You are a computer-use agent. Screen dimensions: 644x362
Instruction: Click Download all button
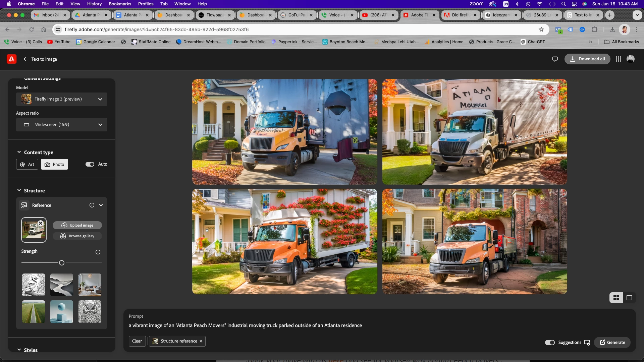[x=587, y=59]
